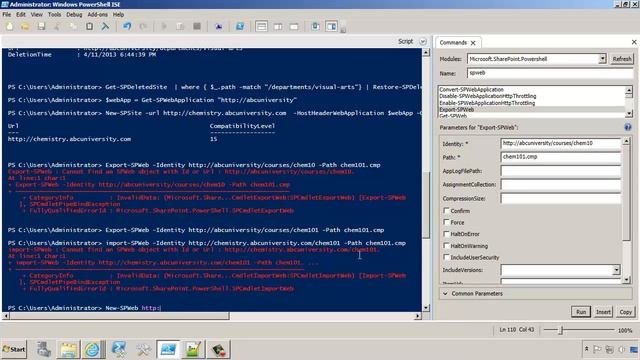Open the Add-ons menu
640x360 pixels.
pyautogui.click(x=97, y=14)
